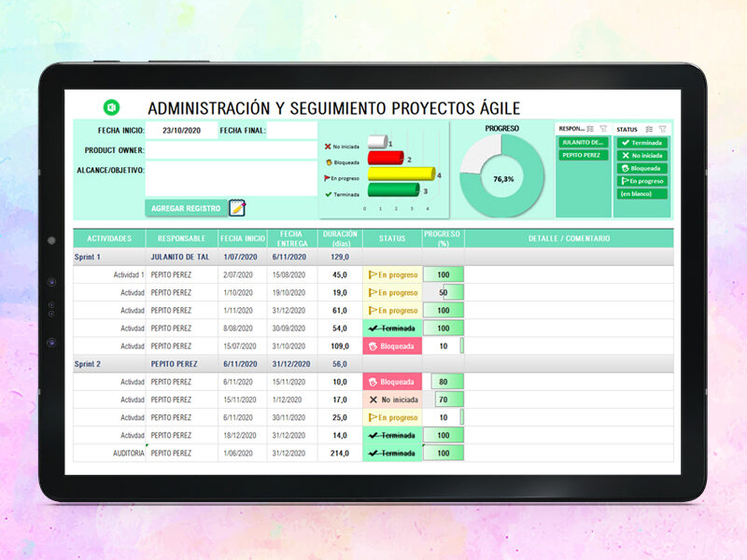The height and width of the screenshot is (560, 747).
Task: Clear filter icon in RESPON... slicer
Action: click(x=603, y=129)
